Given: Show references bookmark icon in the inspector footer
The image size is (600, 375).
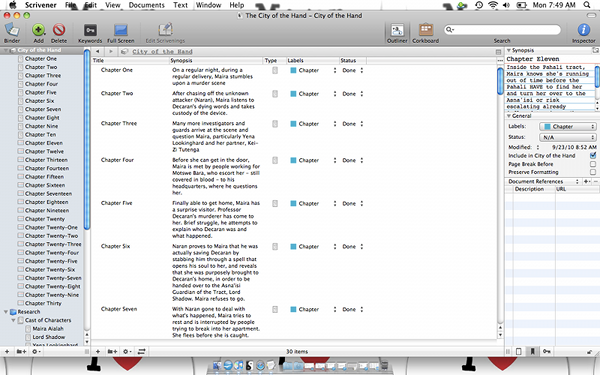Looking at the screenshot, I should coord(532,351).
